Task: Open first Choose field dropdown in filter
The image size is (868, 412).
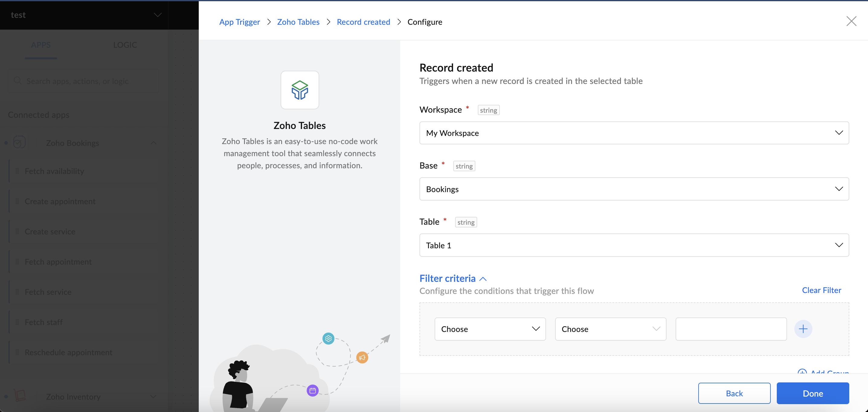Action: (x=490, y=329)
